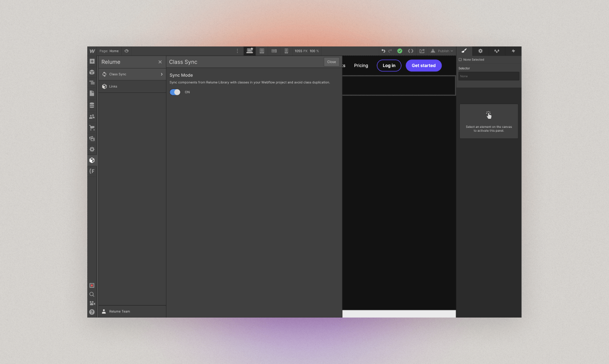Click the Relume panel title
This screenshot has width=609, height=364.
tap(111, 62)
